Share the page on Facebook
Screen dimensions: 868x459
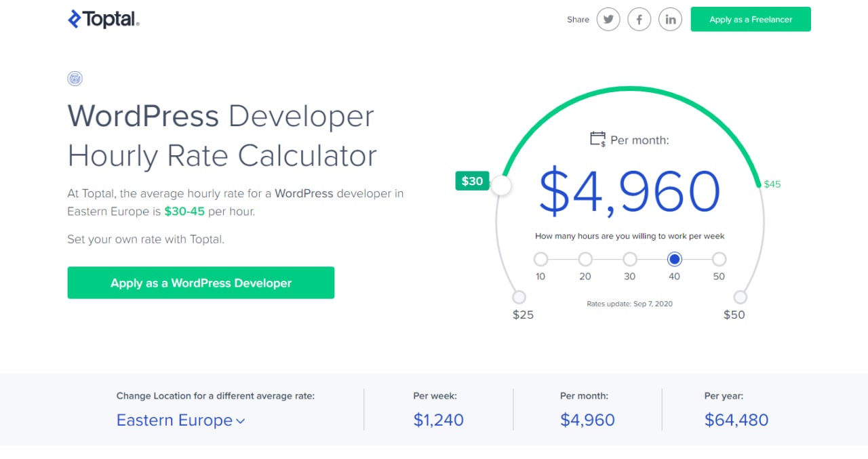(x=639, y=19)
